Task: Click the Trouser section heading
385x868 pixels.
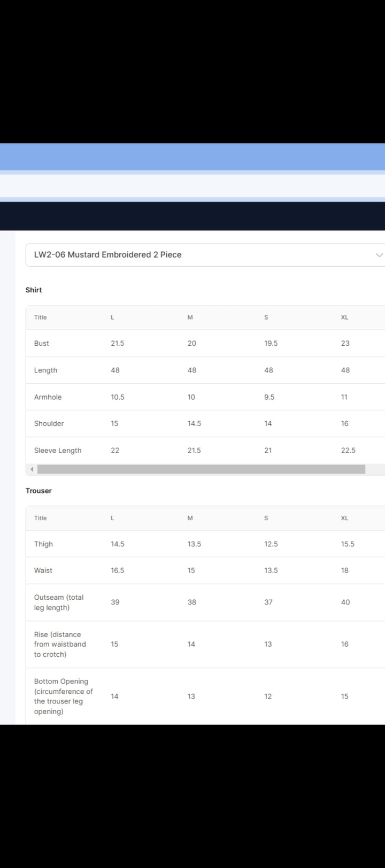Action: [x=38, y=491]
